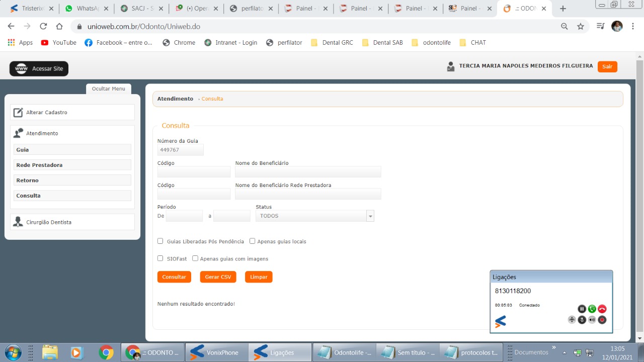Mute the microphone in the Ligações widget

pos(582,320)
